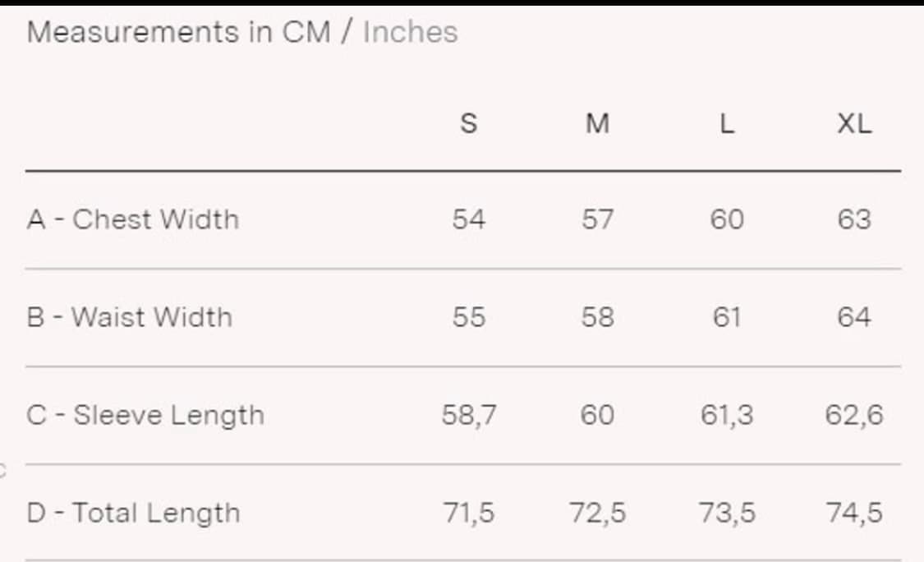Select the B - Waist Width row label
This screenshot has width=924, height=562.
coord(130,317)
